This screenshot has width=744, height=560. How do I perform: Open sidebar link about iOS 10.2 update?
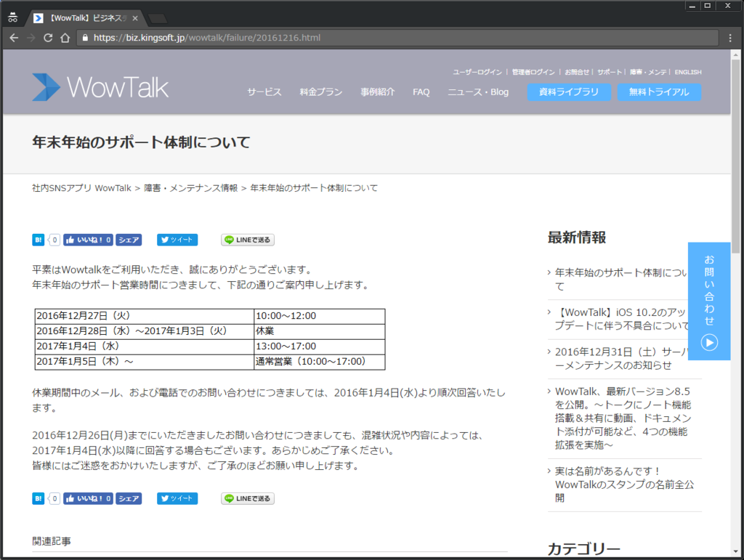[621, 319]
